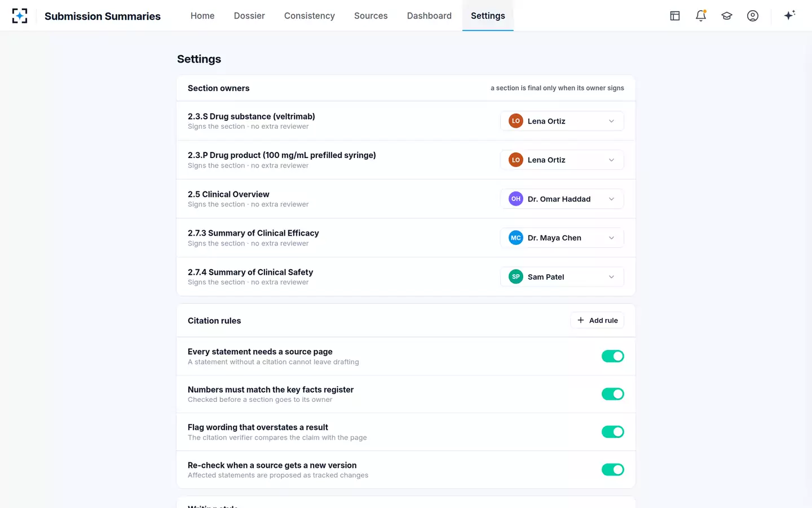The image size is (812, 508).
Task: Go to the Home tab
Action: (x=202, y=16)
